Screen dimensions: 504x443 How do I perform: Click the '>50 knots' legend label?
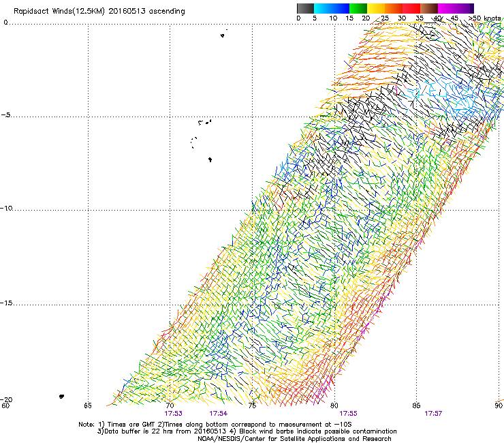(x=484, y=18)
